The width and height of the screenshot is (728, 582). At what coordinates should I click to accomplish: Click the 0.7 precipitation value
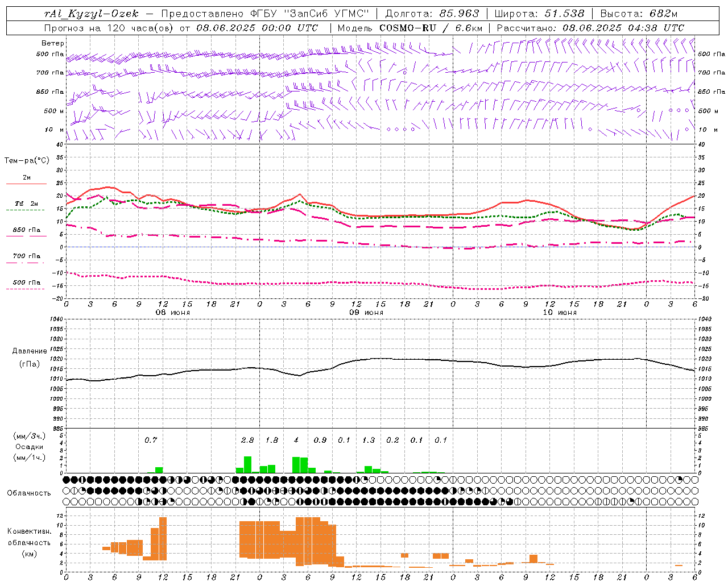tap(151, 440)
